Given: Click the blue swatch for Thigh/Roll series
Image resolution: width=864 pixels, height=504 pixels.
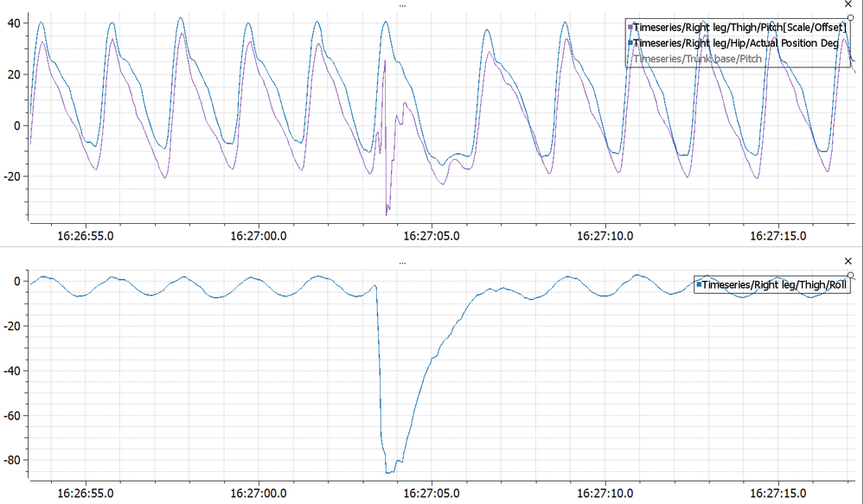Looking at the screenshot, I should coord(699,284).
